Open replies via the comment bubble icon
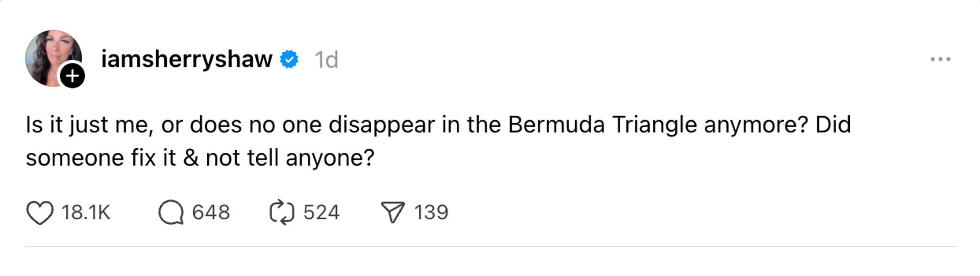Image resolution: width=980 pixels, height=276 pixels. (170, 213)
